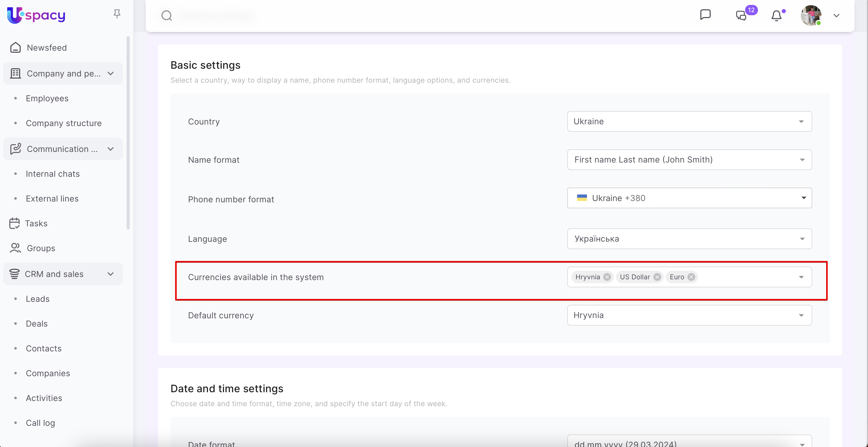Open the chat bubble icon in header
The width and height of the screenshot is (868, 447).
(705, 15)
